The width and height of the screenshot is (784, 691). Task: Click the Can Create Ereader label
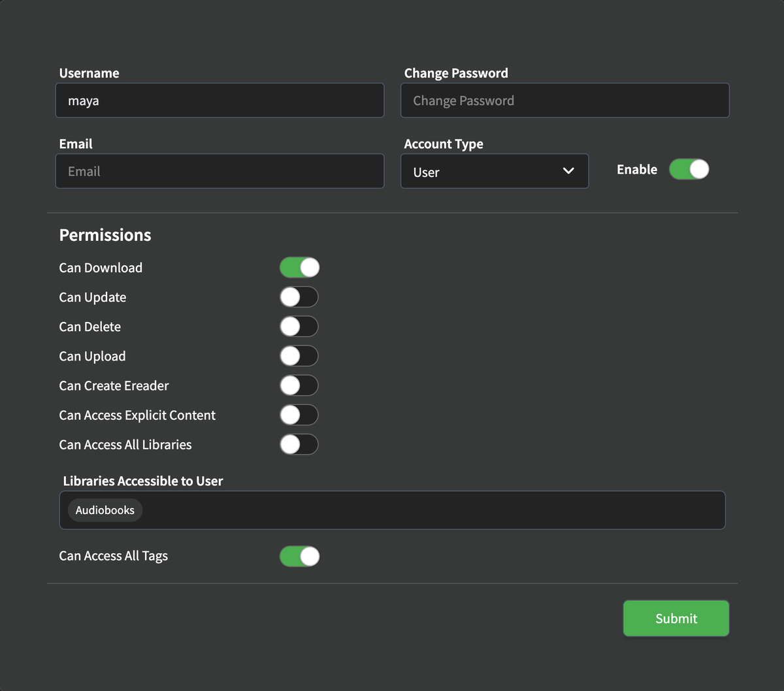[114, 386]
